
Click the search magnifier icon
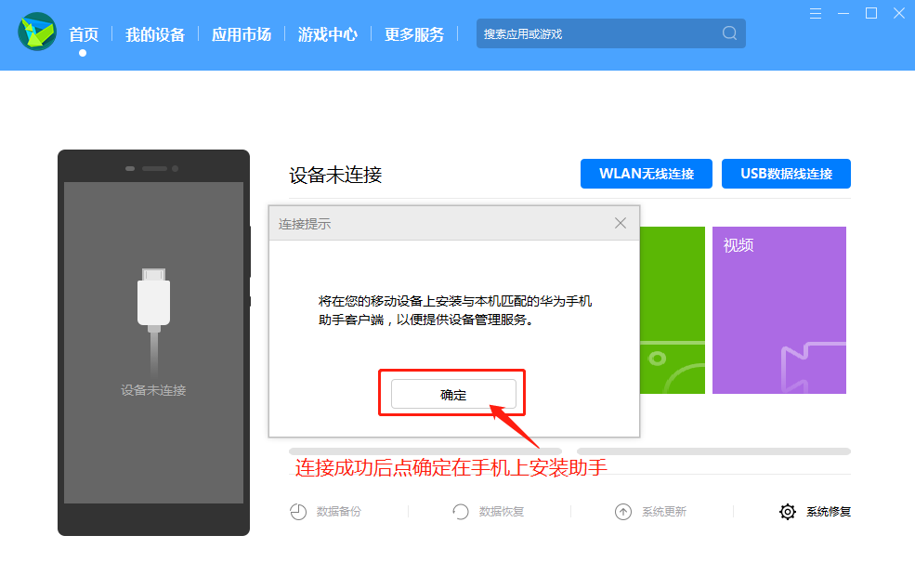(x=729, y=33)
